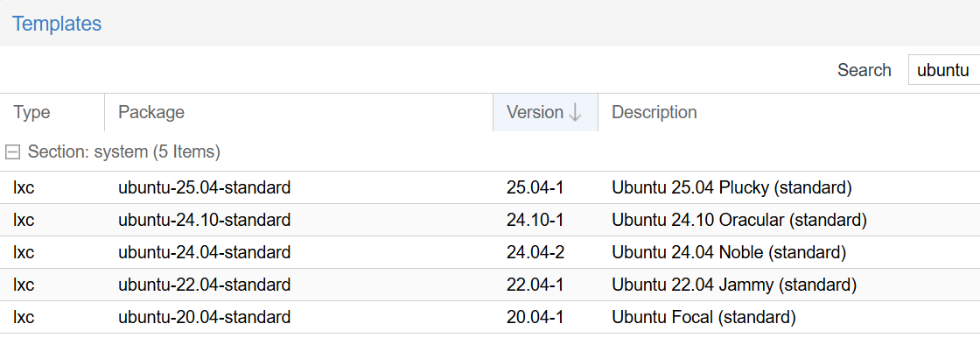The width and height of the screenshot is (980, 345).
Task: Click version cell 24.10-1
Action: pos(535,220)
